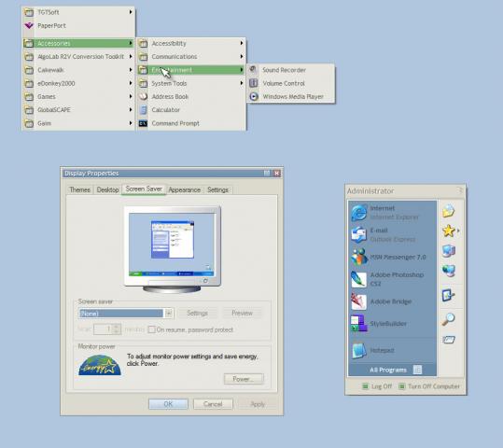
Task: Expand the TGTSoft submenu arrow
Action: [x=131, y=12]
